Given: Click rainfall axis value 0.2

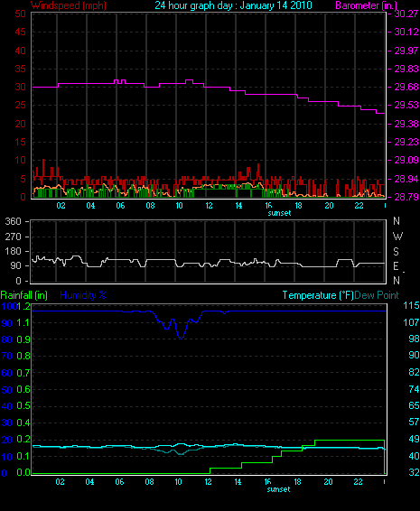Looking at the screenshot, I should click(x=23, y=440).
